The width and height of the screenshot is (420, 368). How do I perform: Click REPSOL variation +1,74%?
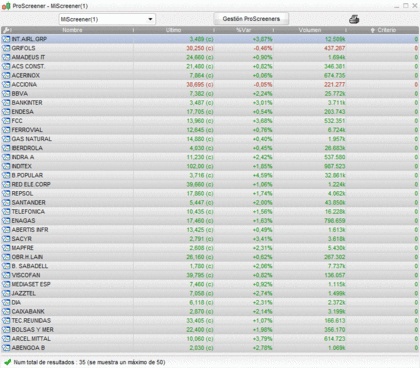[x=262, y=193]
